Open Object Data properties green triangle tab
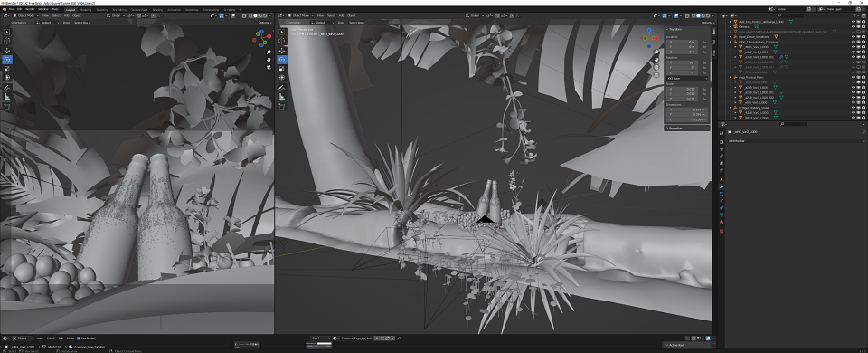 722,215
